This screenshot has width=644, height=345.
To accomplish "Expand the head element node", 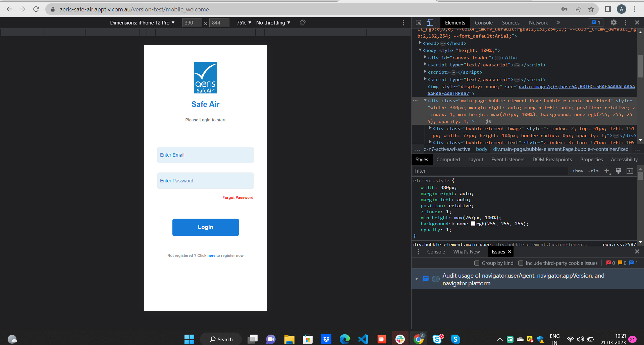I will pyautogui.click(x=420, y=43).
